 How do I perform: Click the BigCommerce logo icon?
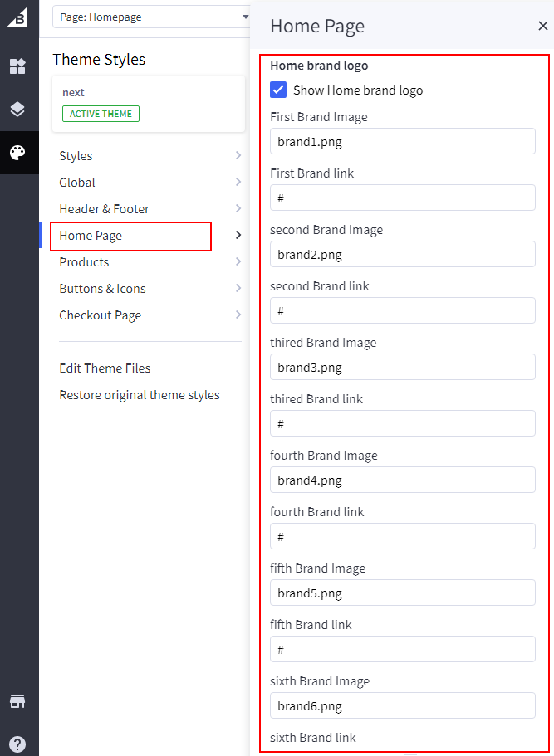point(18,17)
